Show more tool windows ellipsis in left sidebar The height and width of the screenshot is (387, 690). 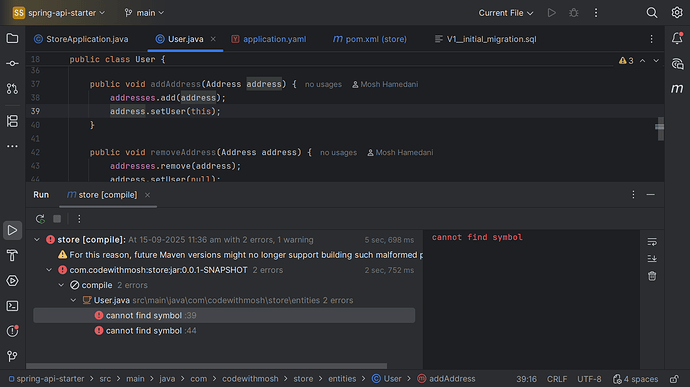coord(12,146)
